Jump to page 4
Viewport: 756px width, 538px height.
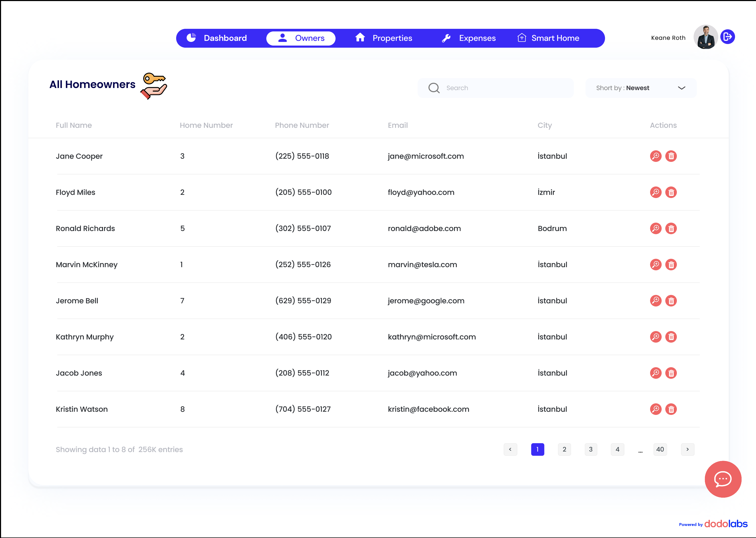617,449
